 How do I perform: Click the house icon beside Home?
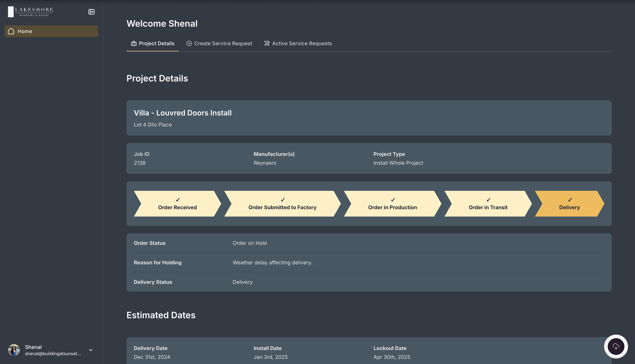(11, 31)
